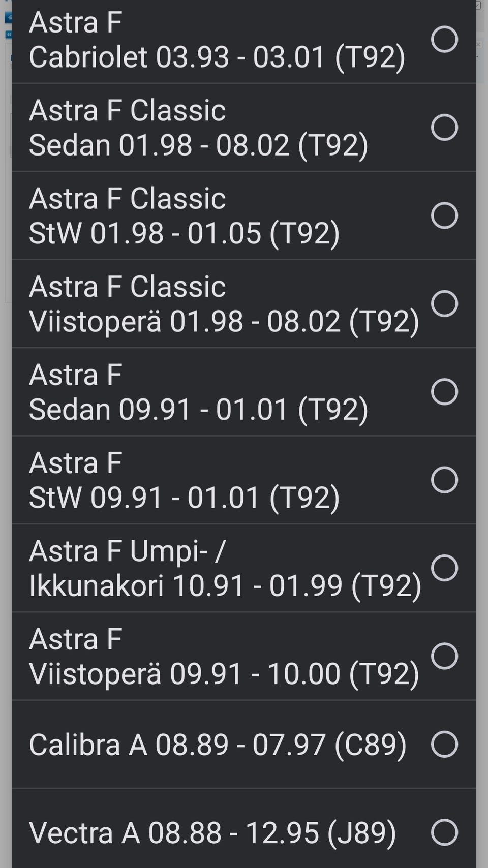Tap the Ikkunakori 10.91 - 01.99 text
The image size is (488, 868).
click(225, 585)
